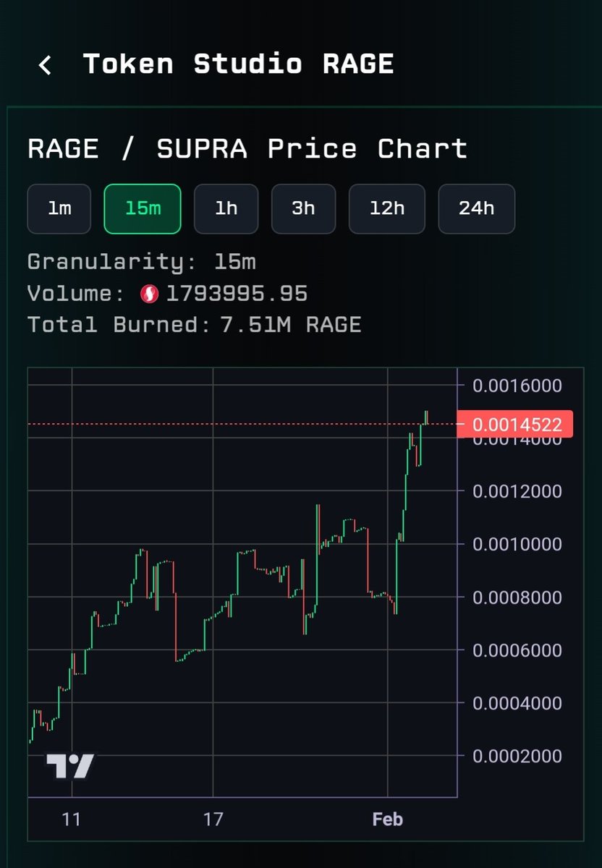The height and width of the screenshot is (868, 602).
Task: Click the 0.0006000 price axis label
Action: [517, 650]
